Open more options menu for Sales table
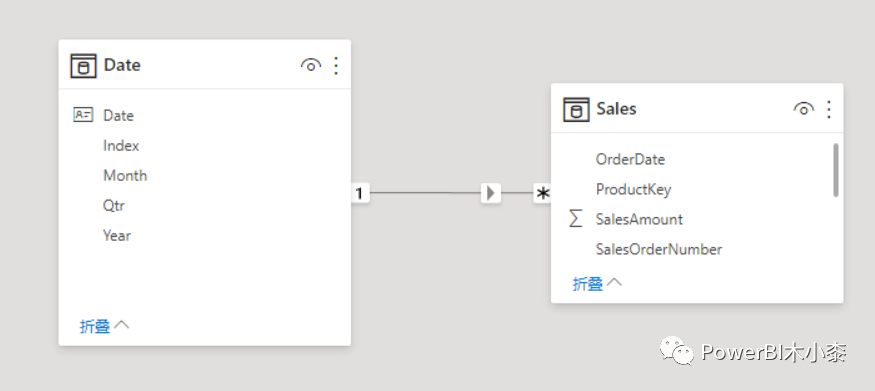 pos(829,109)
